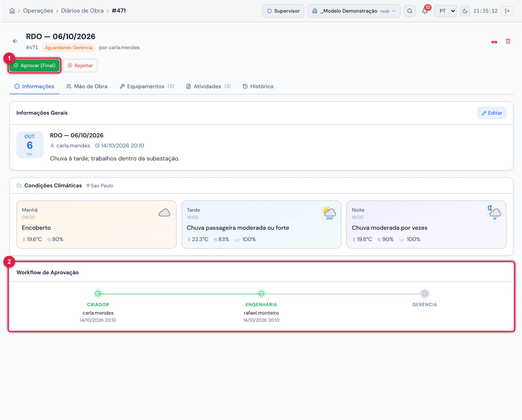The image size is (522, 420).
Task: Go to the home breadcrumb icon
Action: (12, 11)
